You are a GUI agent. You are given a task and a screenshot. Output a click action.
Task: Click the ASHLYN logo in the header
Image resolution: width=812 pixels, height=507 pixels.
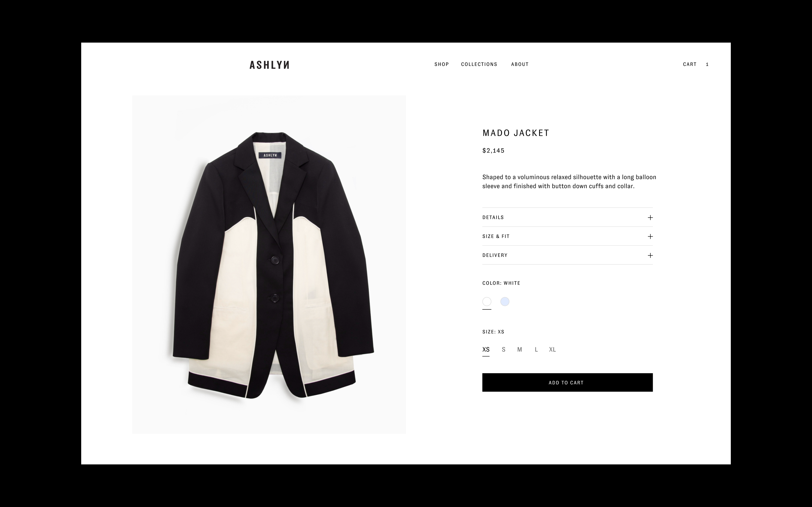click(269, 65)
